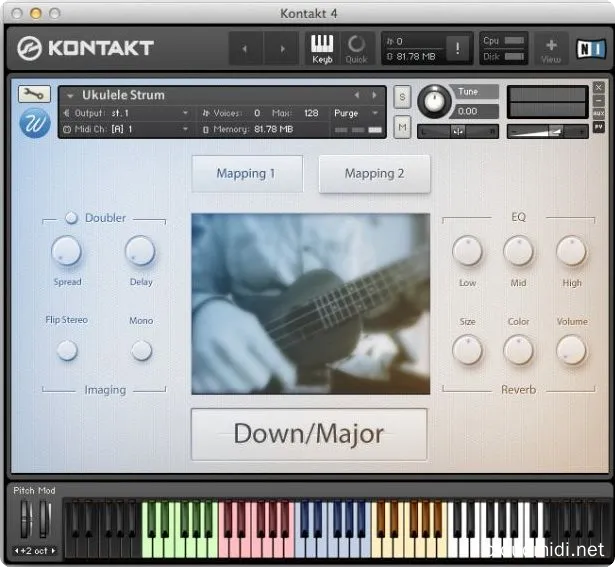The image size is (615, 567).
Task: Click the Tune knob
Action: tap(434, 100)
